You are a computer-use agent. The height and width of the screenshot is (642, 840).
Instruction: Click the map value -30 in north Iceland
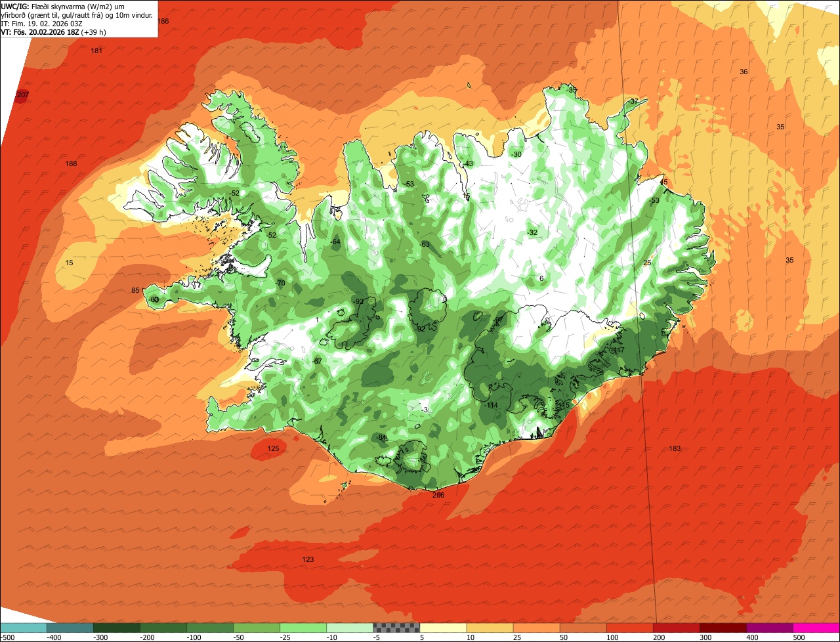pos(516,155)
